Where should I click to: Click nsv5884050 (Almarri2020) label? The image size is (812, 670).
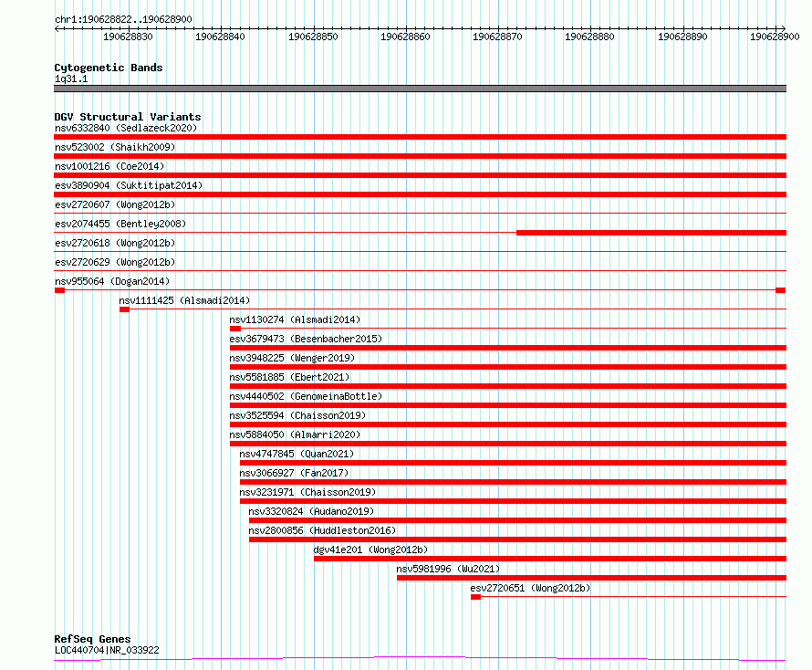point(295,434)
